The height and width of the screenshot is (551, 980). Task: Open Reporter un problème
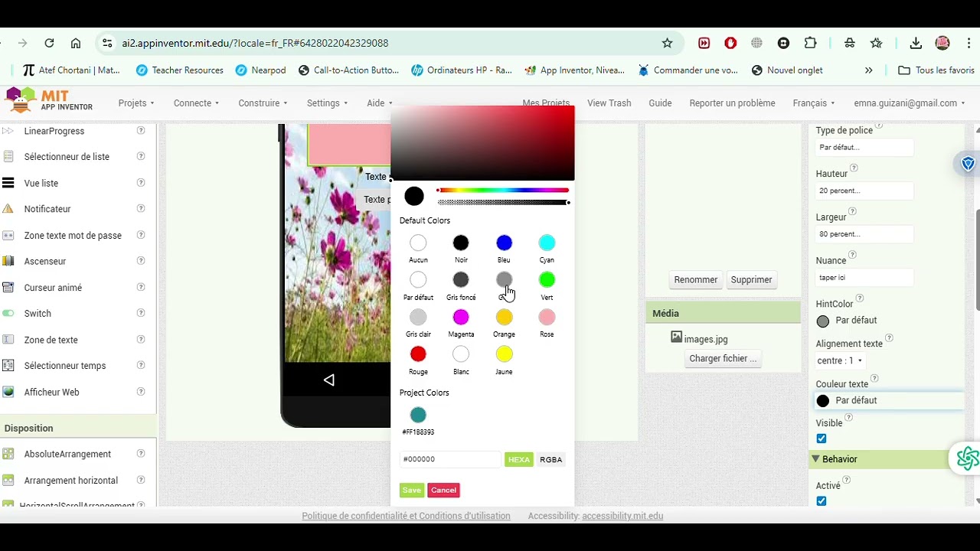(x=732, y=103)
